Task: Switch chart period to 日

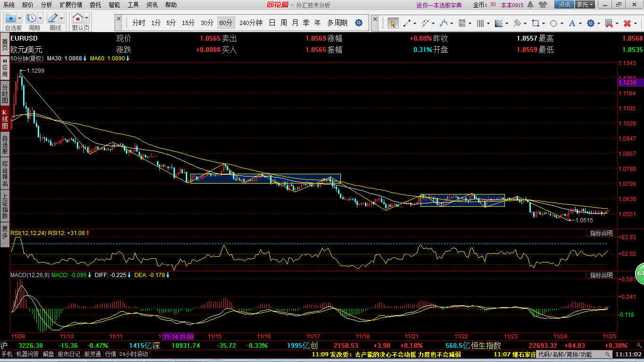Action: 272,23
